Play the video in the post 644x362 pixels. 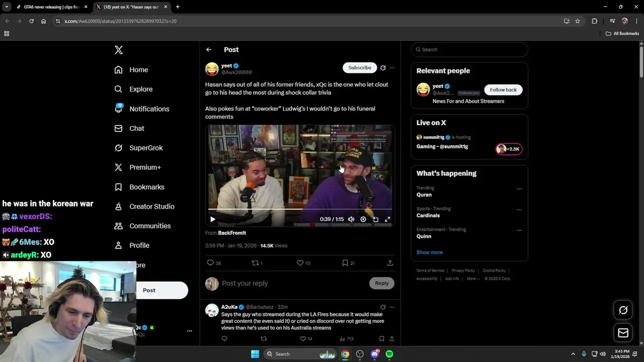pyautogui.click(x=212, y=219)
